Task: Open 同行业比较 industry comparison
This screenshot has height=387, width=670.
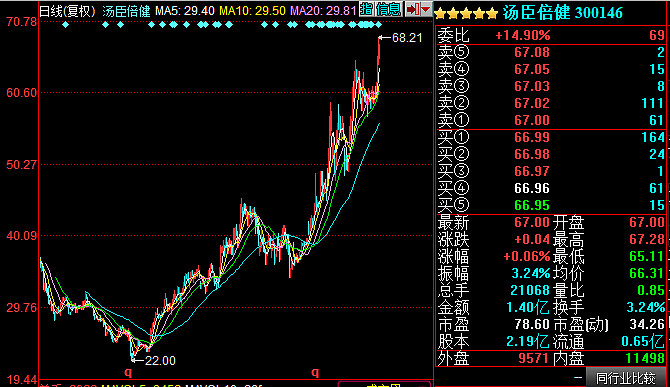Action: pyautogui.click(x=626, y=378)
